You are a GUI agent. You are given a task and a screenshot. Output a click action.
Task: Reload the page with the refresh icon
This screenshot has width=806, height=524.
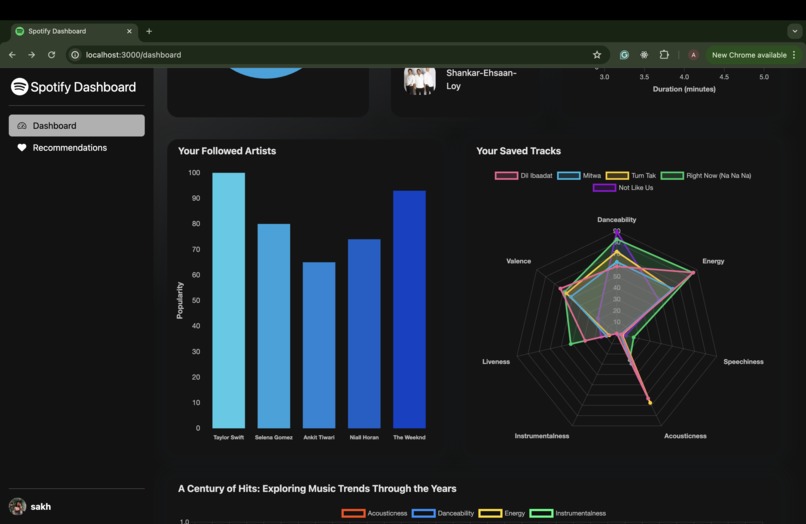tap(51, 55)
